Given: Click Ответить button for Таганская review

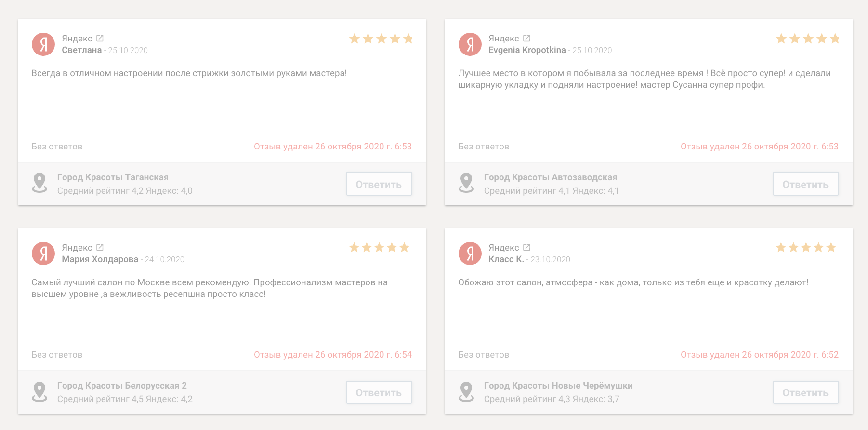Looking at the screenshot, I should pyautogui.click(x=379, y=184).
